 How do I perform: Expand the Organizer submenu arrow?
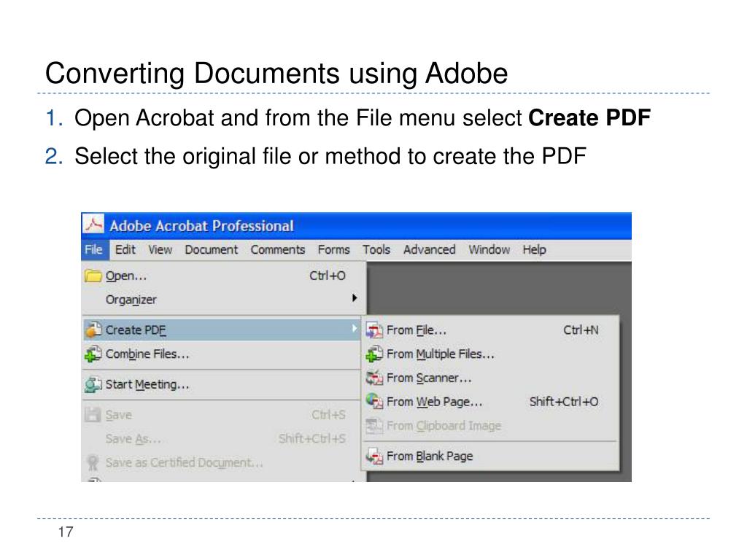pyautogui.click(x=355, y=298)
